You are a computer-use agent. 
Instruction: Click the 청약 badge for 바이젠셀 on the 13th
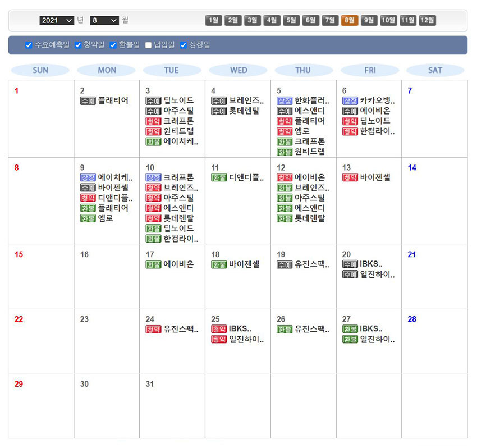(350, 177)
